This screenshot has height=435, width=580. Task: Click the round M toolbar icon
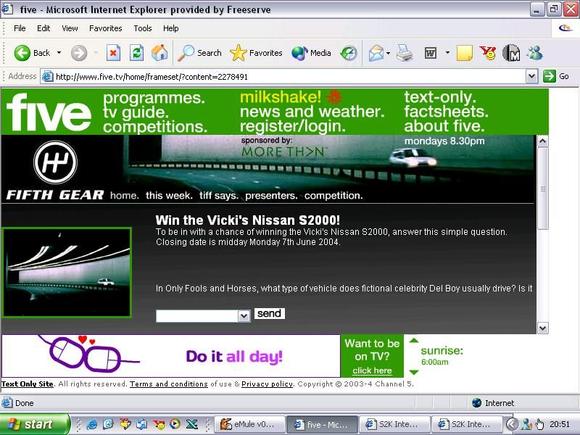[x=511, y=53]
